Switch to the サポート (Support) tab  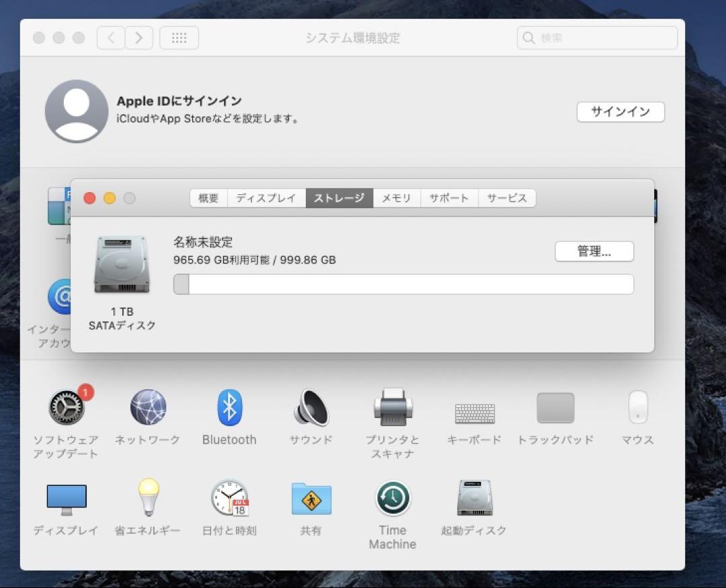tap(449, 198)
